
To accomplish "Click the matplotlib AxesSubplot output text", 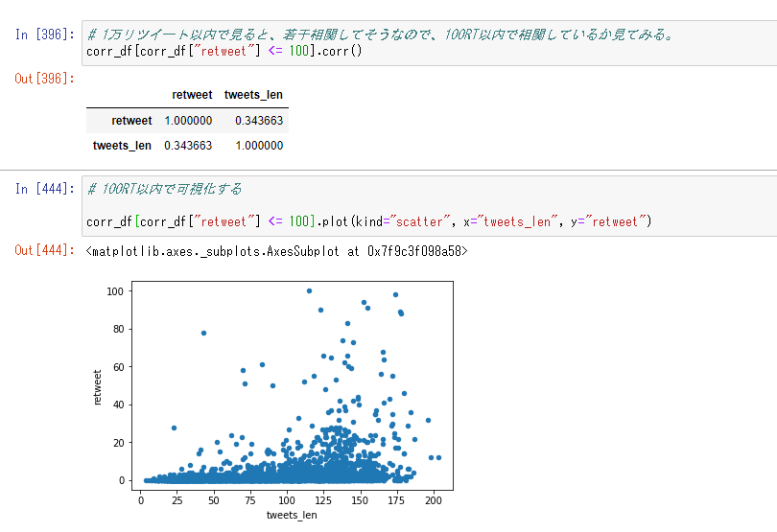I will coord(276,251).
